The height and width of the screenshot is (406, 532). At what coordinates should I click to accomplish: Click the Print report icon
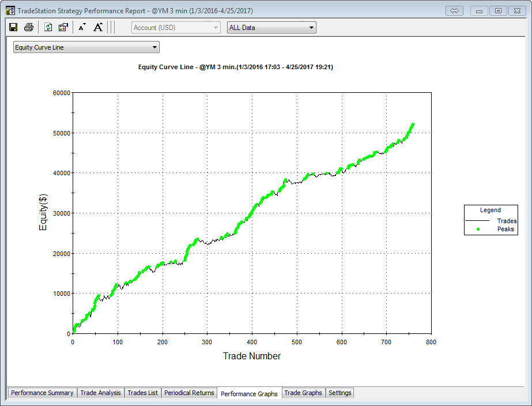(x=28, y=27)
